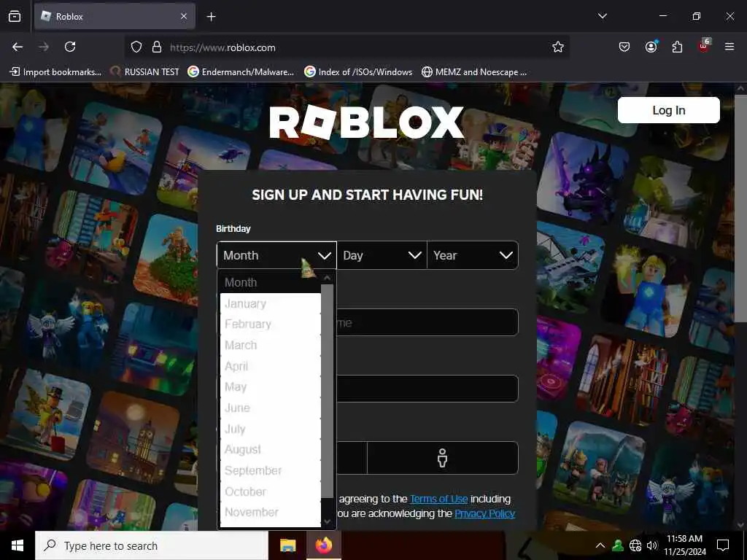Viewport: 747px width, 560px height.
Task: Open the list all tabs chevron
Action: [x=602, y=16]
